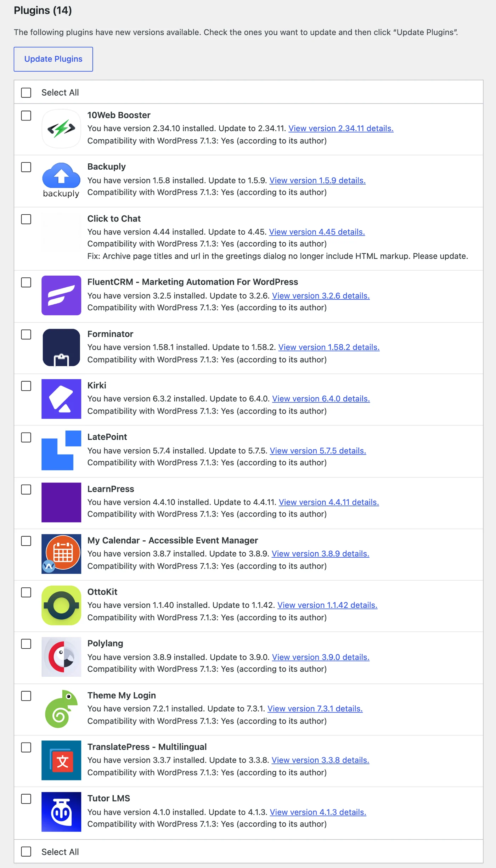Viewport: 496px width, 868px height.
Task: Open View version 2.34.11 details link
Action: click(341, 128)
